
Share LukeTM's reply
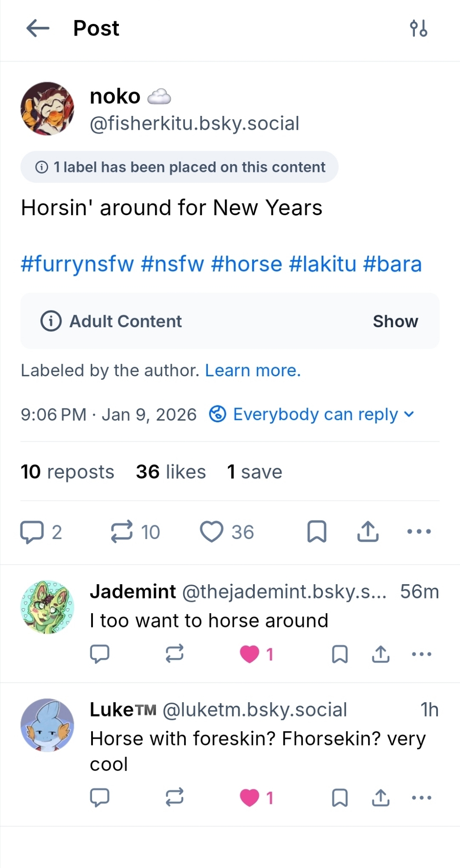click(381, 797)
